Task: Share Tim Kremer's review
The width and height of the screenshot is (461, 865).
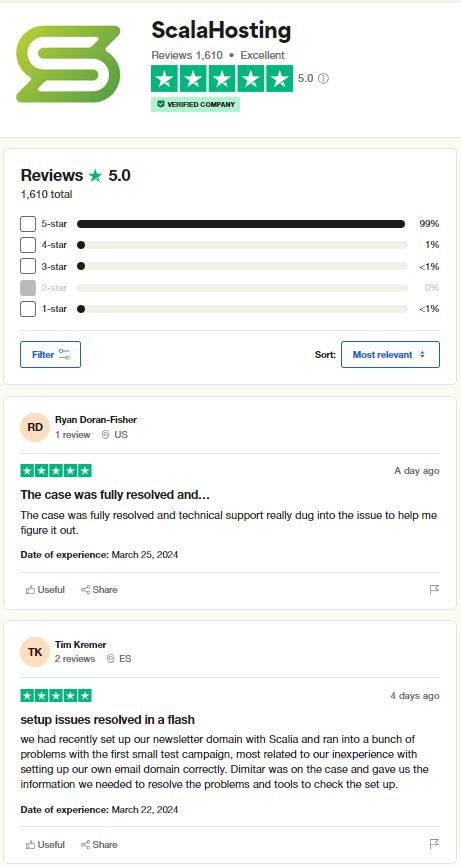Action: (x=99, y=845)
